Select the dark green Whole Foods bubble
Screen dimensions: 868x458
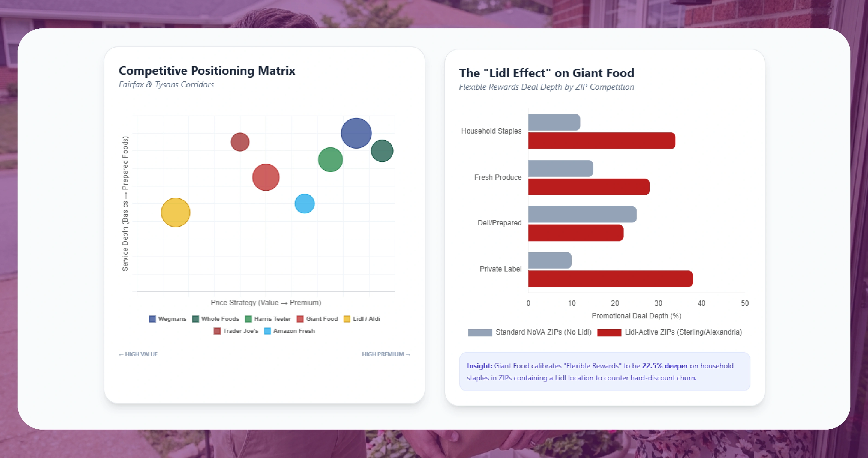click(x=382, y=151)
